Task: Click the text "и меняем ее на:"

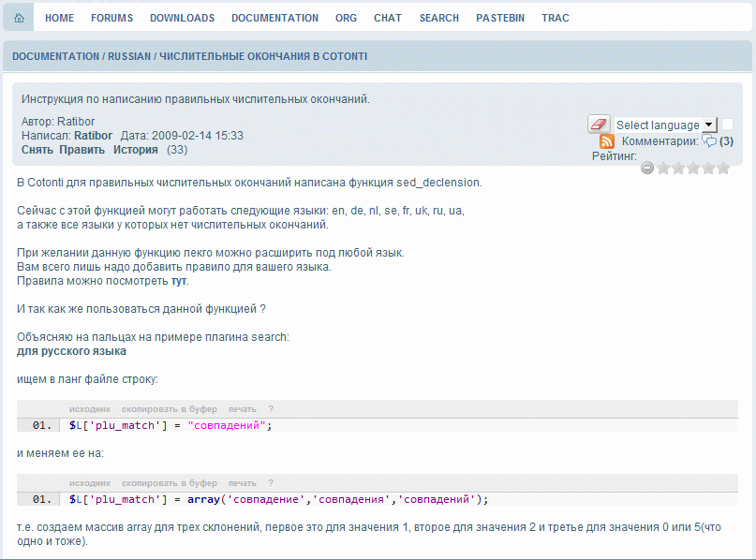Action: (x=60, y=453)
